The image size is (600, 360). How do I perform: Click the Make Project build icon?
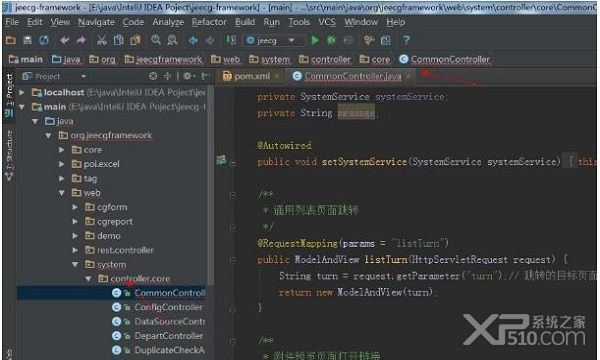231,40
